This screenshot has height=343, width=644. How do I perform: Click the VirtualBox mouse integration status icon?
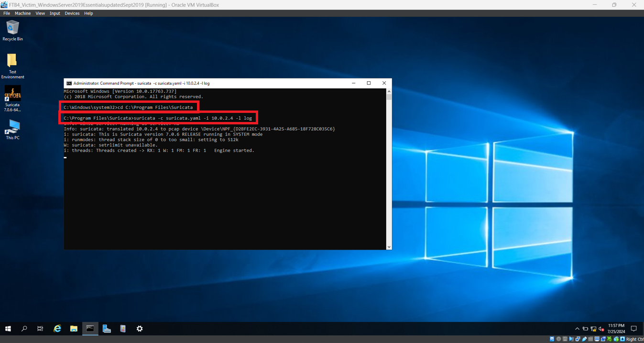coord(616,339)
